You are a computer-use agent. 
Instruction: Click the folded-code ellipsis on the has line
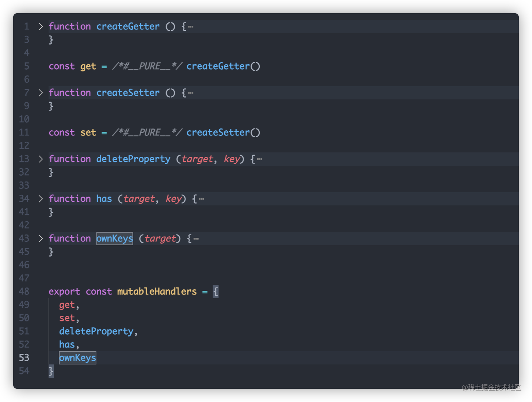[x=201, y=199]
